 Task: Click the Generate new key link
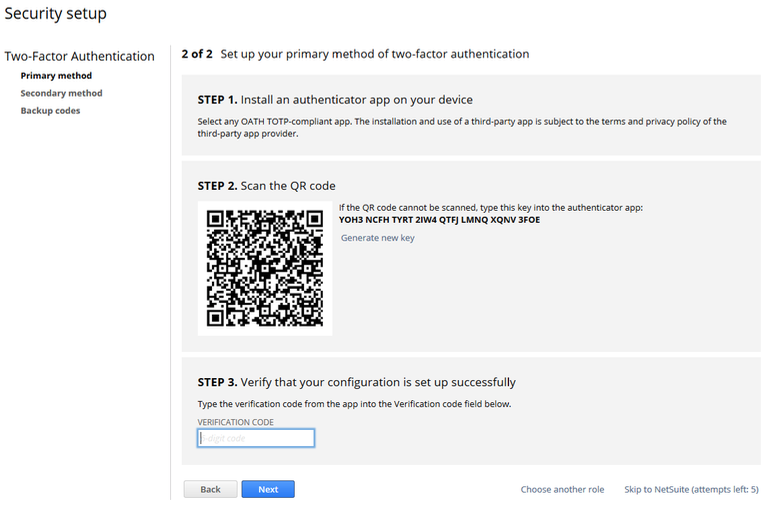pos(377,238)
